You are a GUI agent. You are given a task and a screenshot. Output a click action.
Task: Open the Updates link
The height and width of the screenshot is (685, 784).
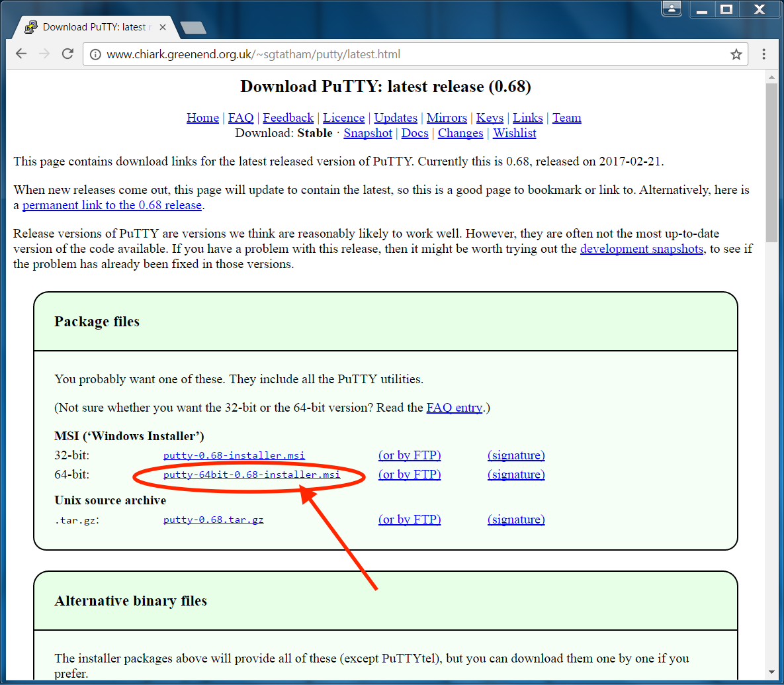coord(396,118)
